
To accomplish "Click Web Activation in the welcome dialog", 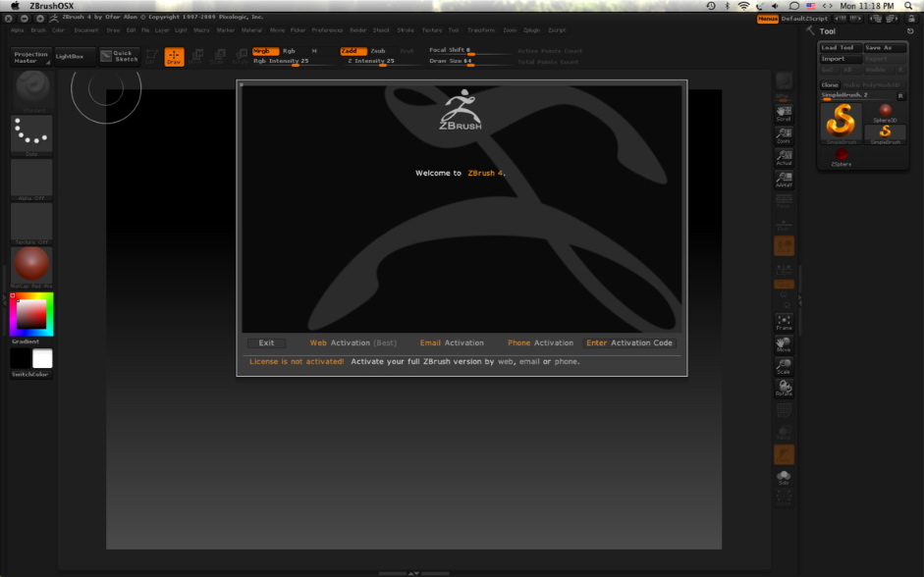I will click(x=356, y=342).
